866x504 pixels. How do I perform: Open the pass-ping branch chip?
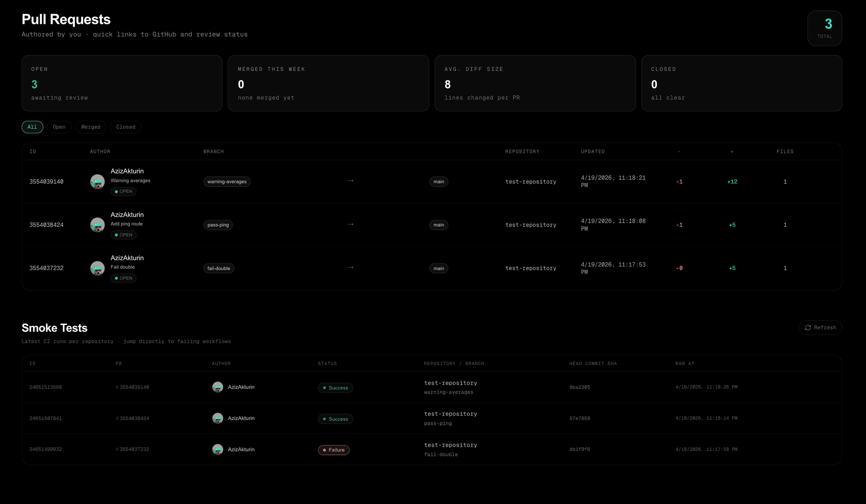pyautogui.click(x=218, y=225)
